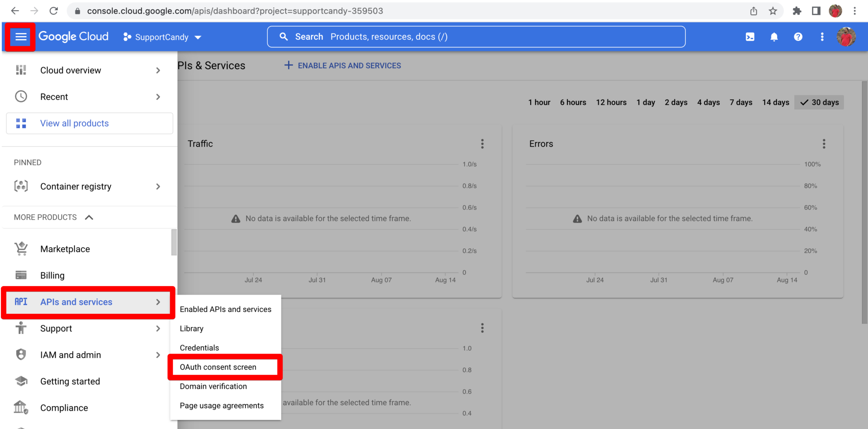The image size is (868, 429).
Task: Open the Credentials menu entry
Action: point(199,347)
